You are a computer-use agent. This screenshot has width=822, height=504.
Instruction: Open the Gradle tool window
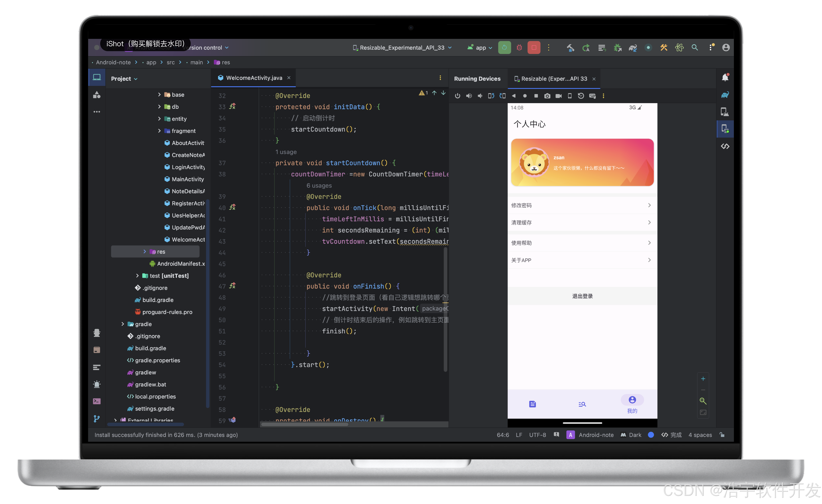click(x=725, y=95)
